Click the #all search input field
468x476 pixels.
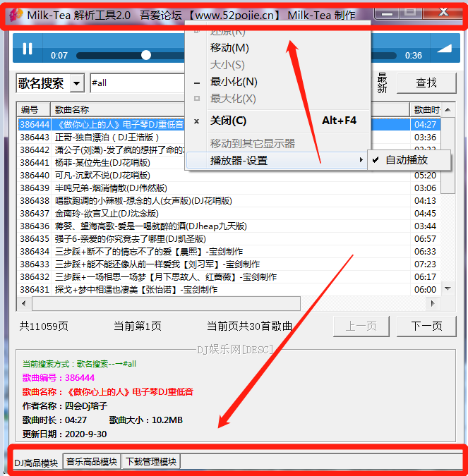tap(138, 83)
